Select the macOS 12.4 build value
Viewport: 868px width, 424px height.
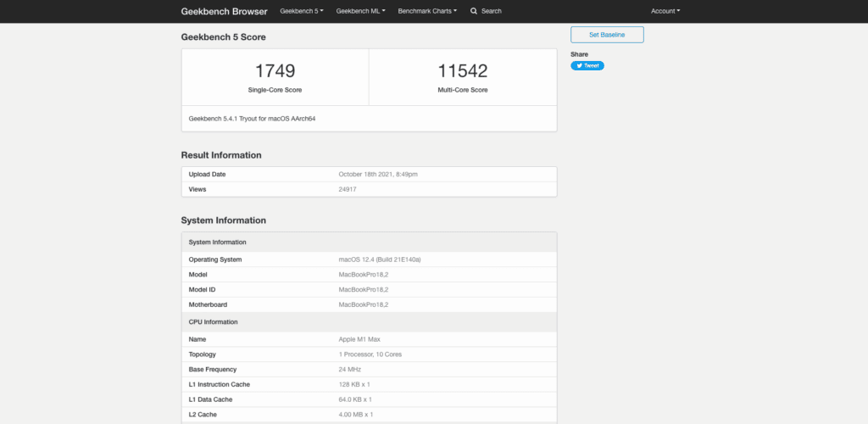(x=380, y=259)
